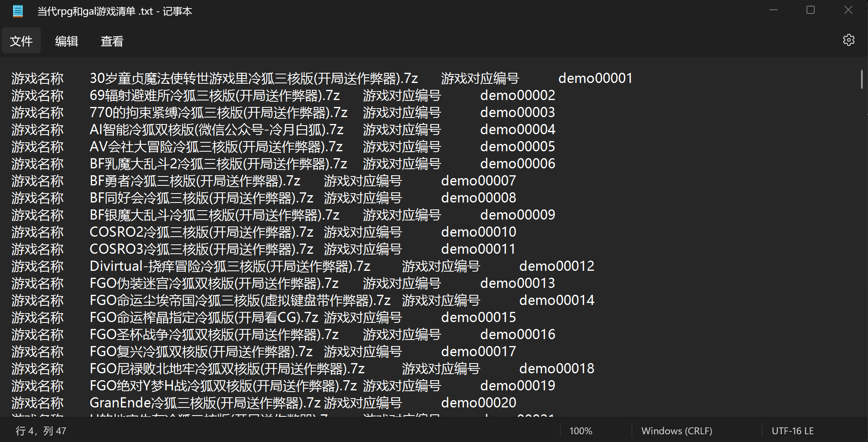Image resolution: width=868 pixels, height=442 pixels.
Task: Click text demo00007
Action: [479, 181]
